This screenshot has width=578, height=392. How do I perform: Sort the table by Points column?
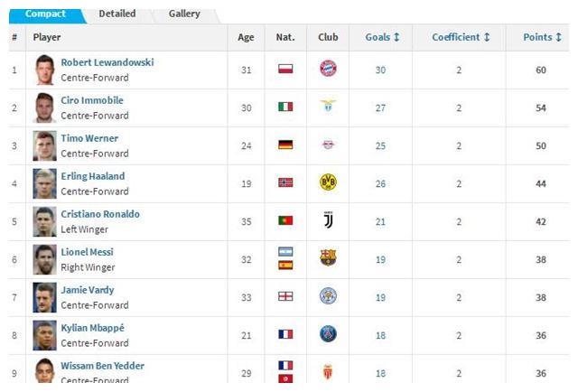point(542,37)
